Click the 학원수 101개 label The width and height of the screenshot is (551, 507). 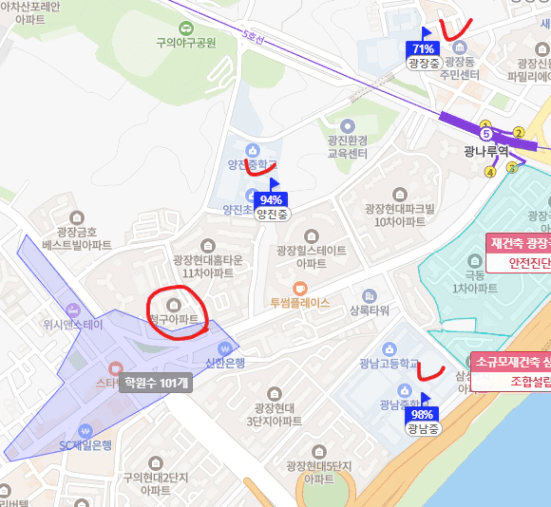156,383
